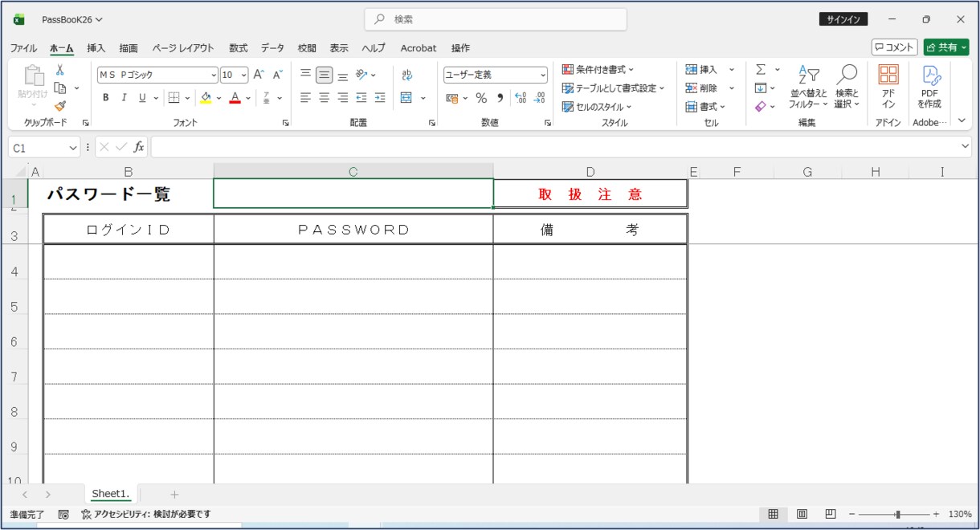980x530 pixels.
Task: Toggle Underline formatting
Action: 142,98
